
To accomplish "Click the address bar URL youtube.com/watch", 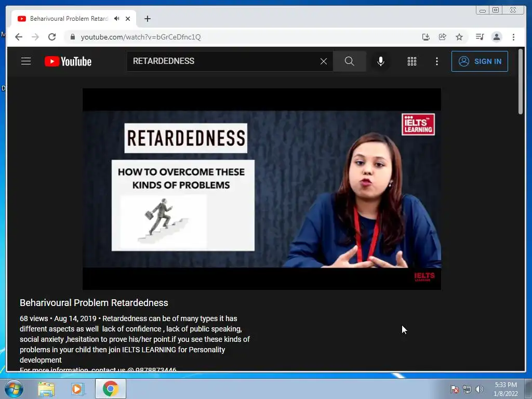I will 140,37.
